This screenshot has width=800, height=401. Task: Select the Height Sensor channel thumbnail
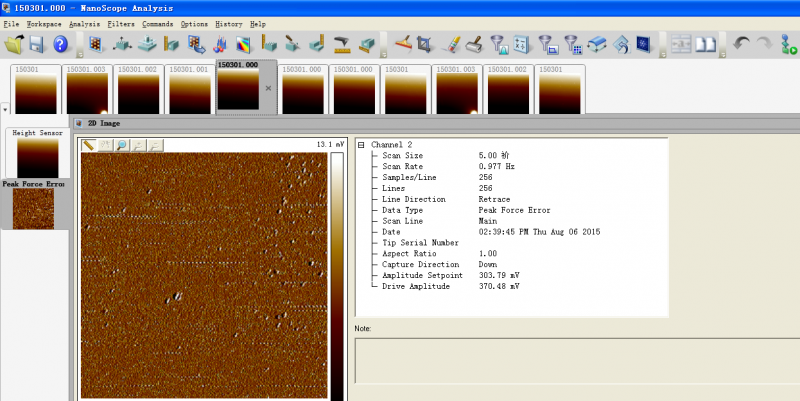click(x=37, y=155)
